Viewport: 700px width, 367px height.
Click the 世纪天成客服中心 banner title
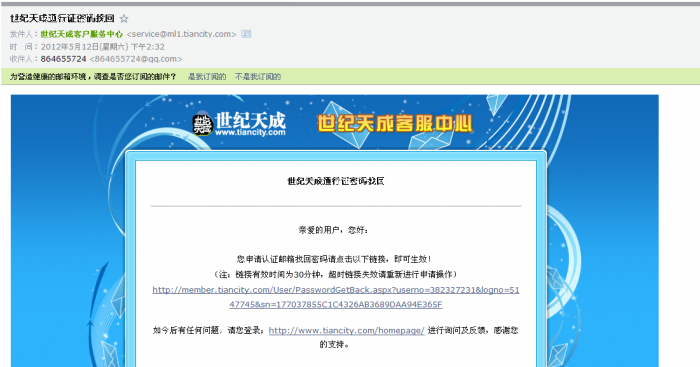pos(395,124)
